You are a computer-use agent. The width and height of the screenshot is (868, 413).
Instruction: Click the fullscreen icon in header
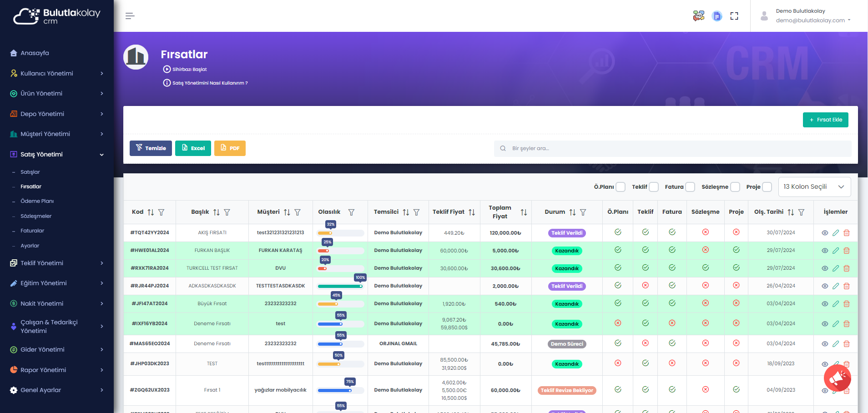tap(734, 16)
